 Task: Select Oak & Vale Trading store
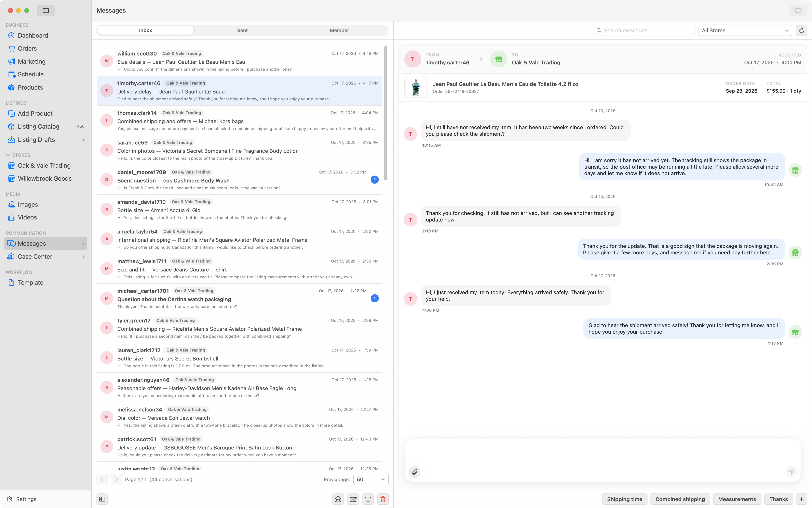coord(46,165)
